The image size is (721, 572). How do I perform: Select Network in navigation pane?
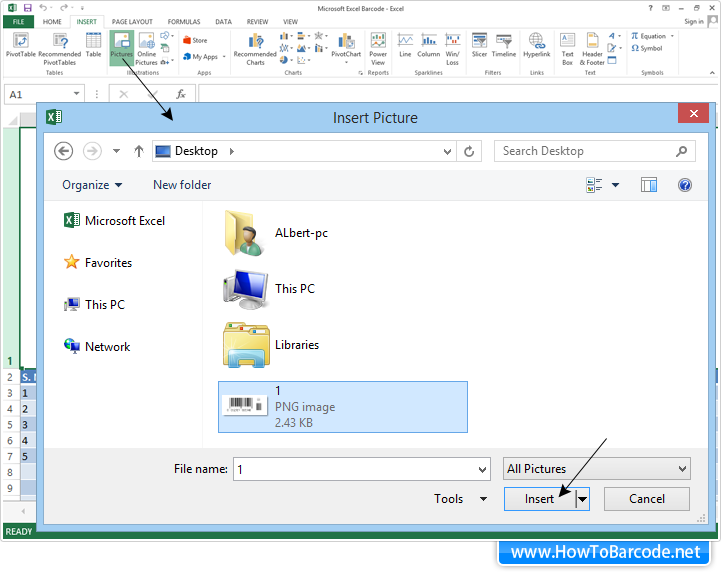click(x=97, y=346)
